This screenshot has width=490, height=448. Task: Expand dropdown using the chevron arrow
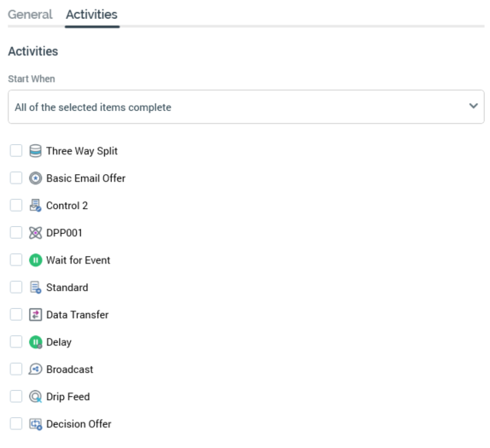[x=474, y=106]
